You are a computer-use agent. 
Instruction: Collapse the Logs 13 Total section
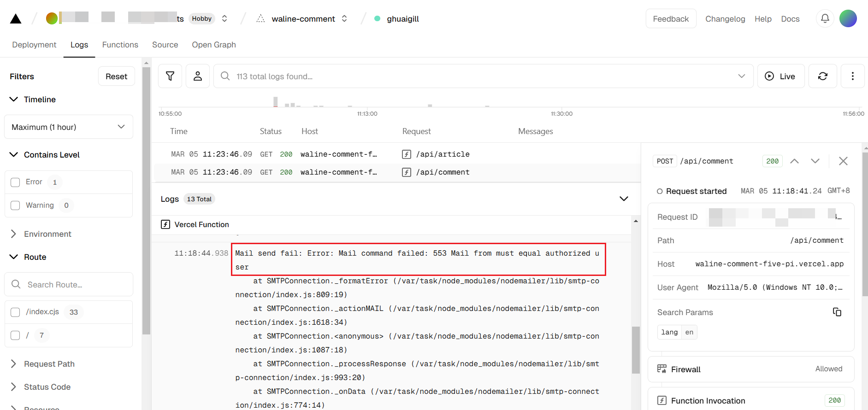tap(623, 199)
